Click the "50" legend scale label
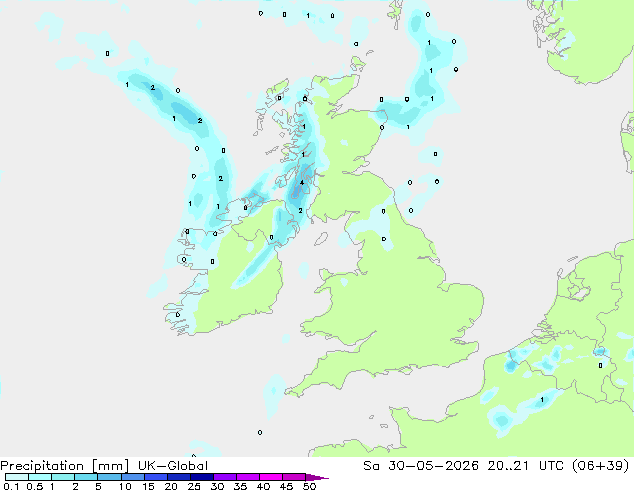 coord(310,486)
